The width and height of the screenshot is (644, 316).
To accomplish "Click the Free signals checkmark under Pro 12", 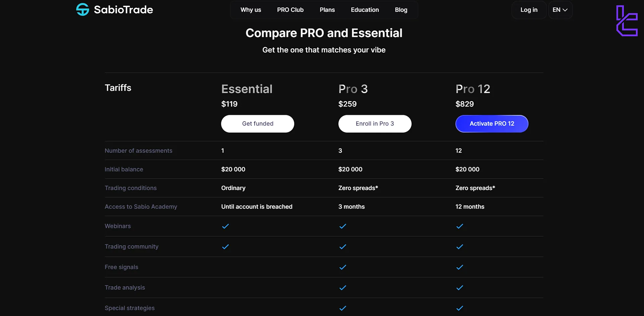I will [x=460, y=267].
